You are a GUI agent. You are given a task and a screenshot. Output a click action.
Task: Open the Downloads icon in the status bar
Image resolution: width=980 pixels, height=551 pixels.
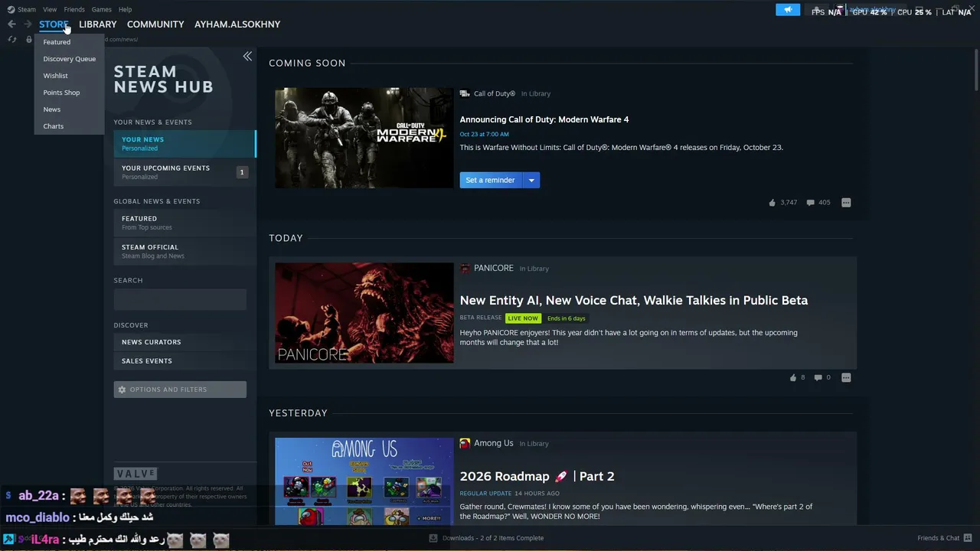tap(434, 538)
